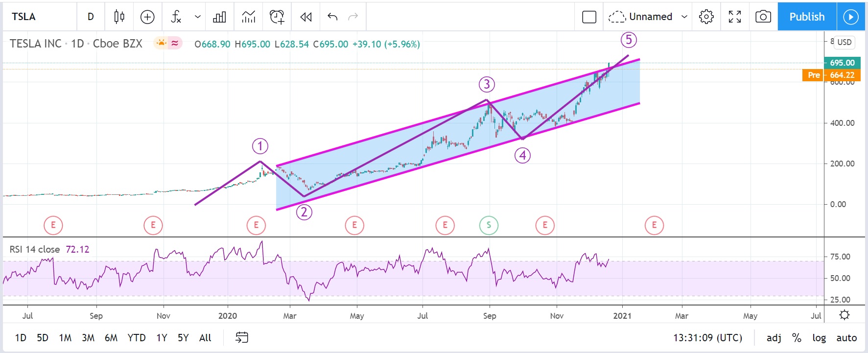Select Elliott wave label 5

629,40
